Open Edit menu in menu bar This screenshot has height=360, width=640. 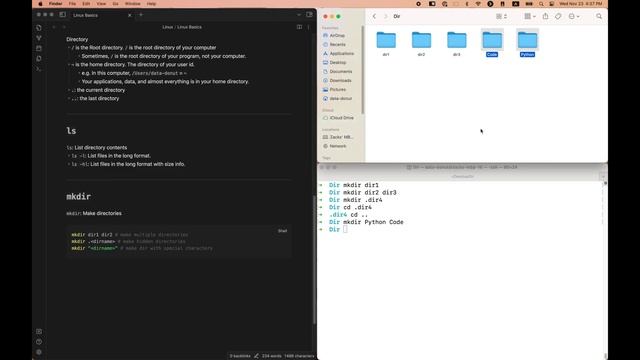(86, 4)
